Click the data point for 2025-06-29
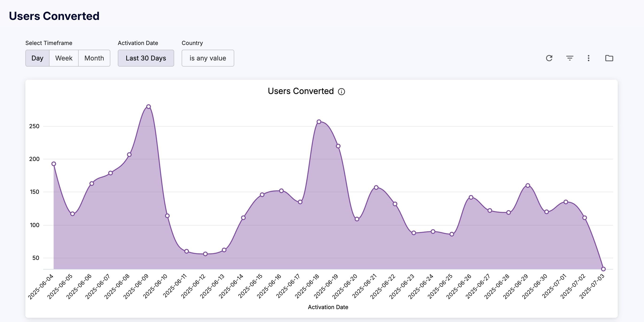This screenshot has width=644, height=322. point(528,185)
